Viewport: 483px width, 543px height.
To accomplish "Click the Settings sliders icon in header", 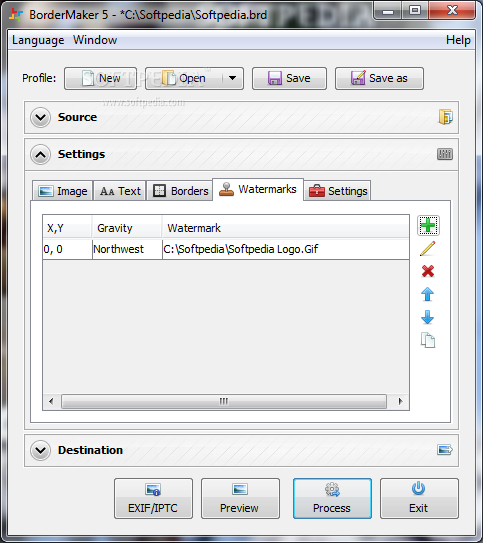I will (445, 154).
